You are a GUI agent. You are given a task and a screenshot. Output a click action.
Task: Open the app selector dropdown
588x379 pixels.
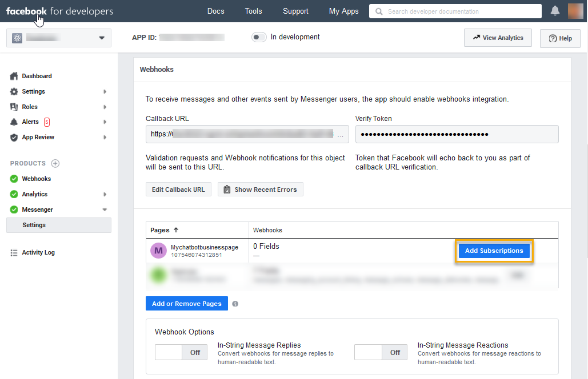pos(59,38)
